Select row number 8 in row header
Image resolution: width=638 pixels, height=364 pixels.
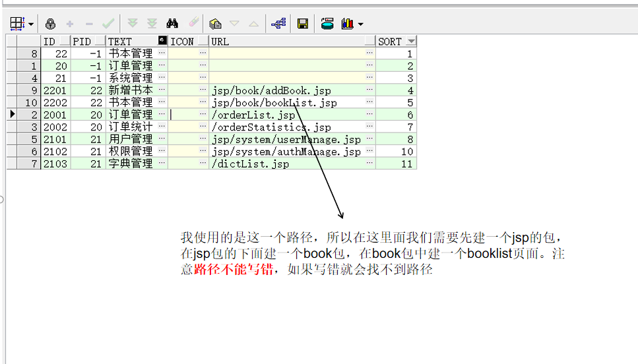point(29,53)
